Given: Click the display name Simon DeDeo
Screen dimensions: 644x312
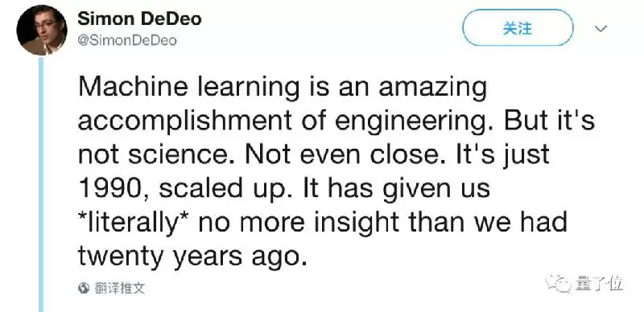Looking at the screenshot, I should (x=139, y=18).
